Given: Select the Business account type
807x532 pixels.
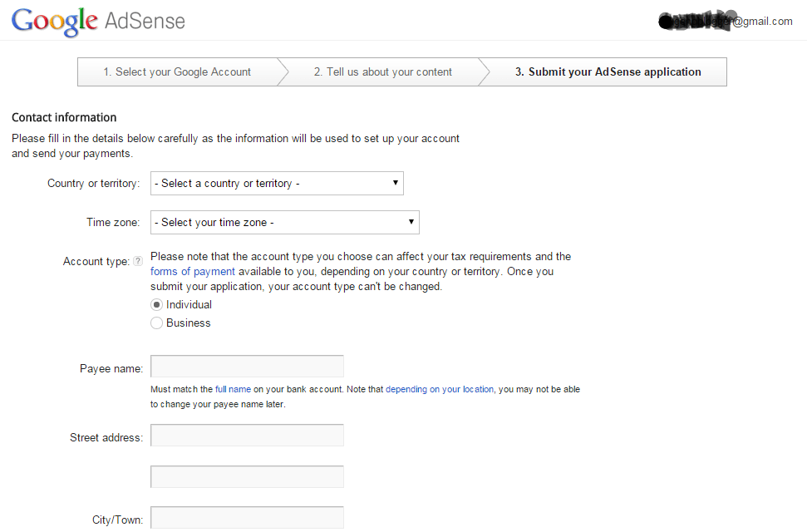Looking at the screenshot, I should tap(156, 323).
